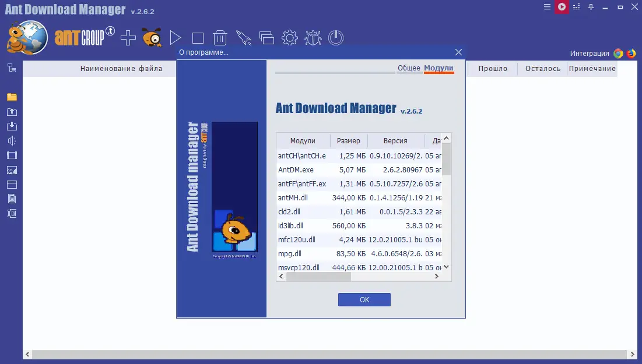The image size is (642, 364).
Task: Select the antMH.dll module row
Action: tap(359, 197)
